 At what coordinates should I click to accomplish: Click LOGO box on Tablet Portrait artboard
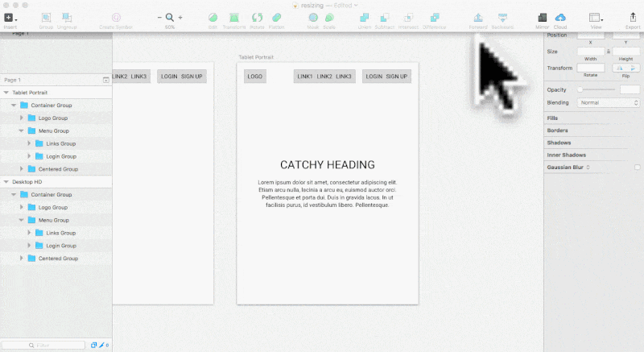coord(254,77)
